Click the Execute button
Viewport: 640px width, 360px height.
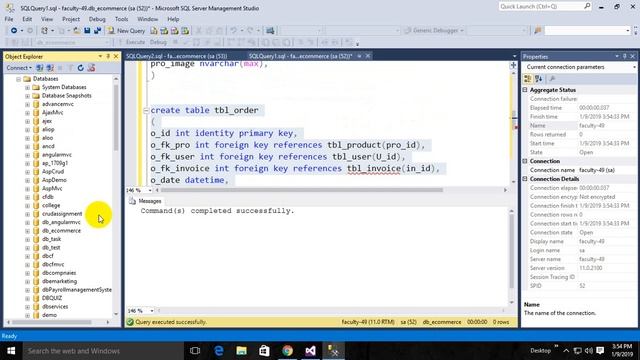pos(132,42)
